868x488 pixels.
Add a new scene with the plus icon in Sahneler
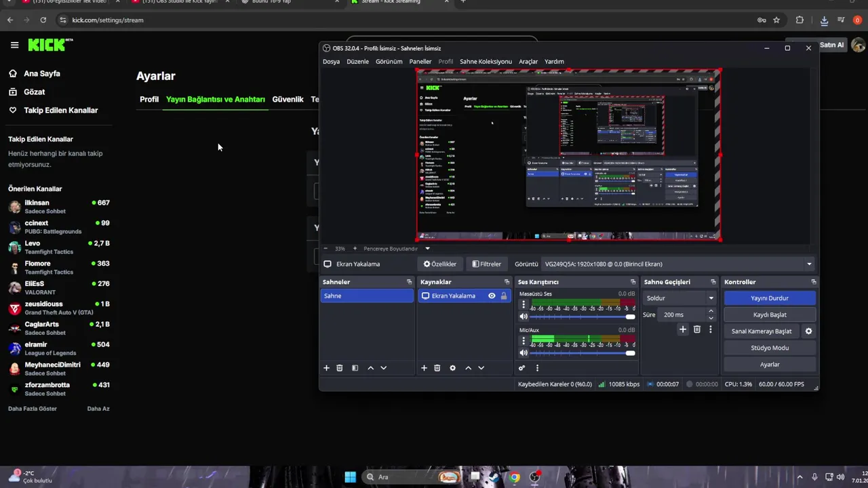[326, 368]
